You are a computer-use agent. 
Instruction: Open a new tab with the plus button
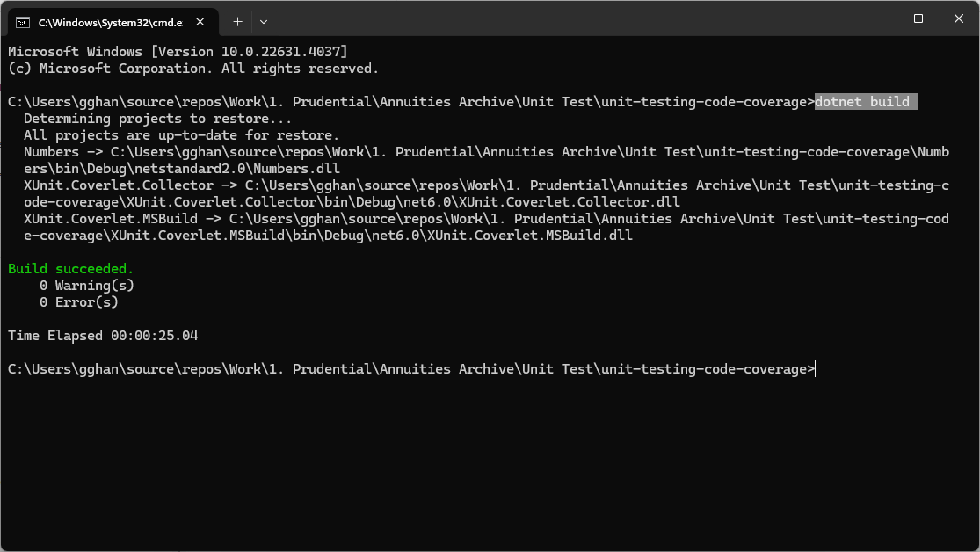(237, 21)
